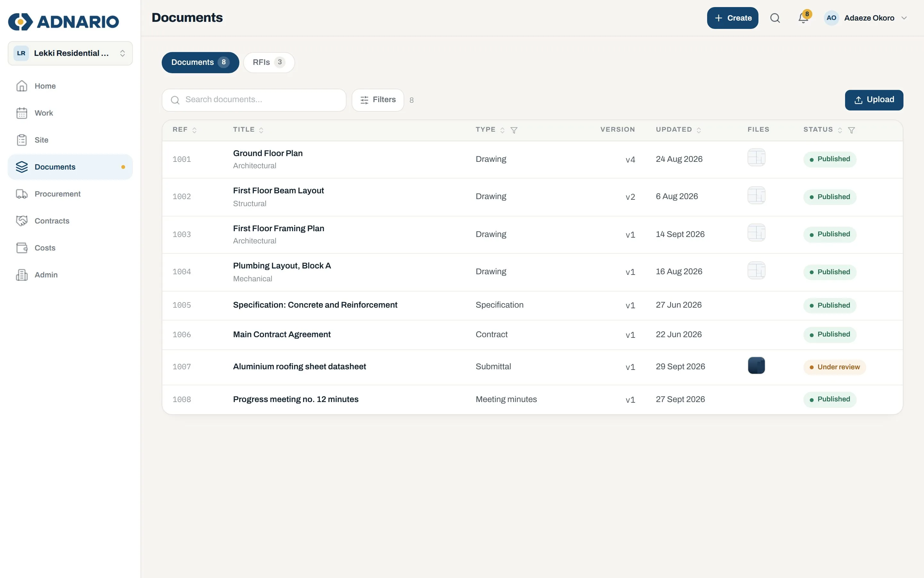This screenshot has height=578, width=924.
Task: Open the Ground Floor Plan file thumbnail
Action: pyautogui.click(x=756, y=157)
